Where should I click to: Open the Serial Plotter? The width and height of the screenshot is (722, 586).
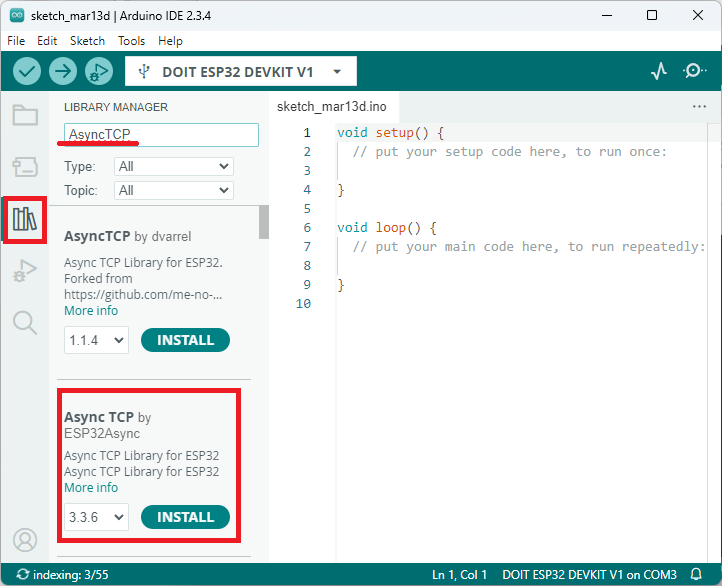pos(658,71)
